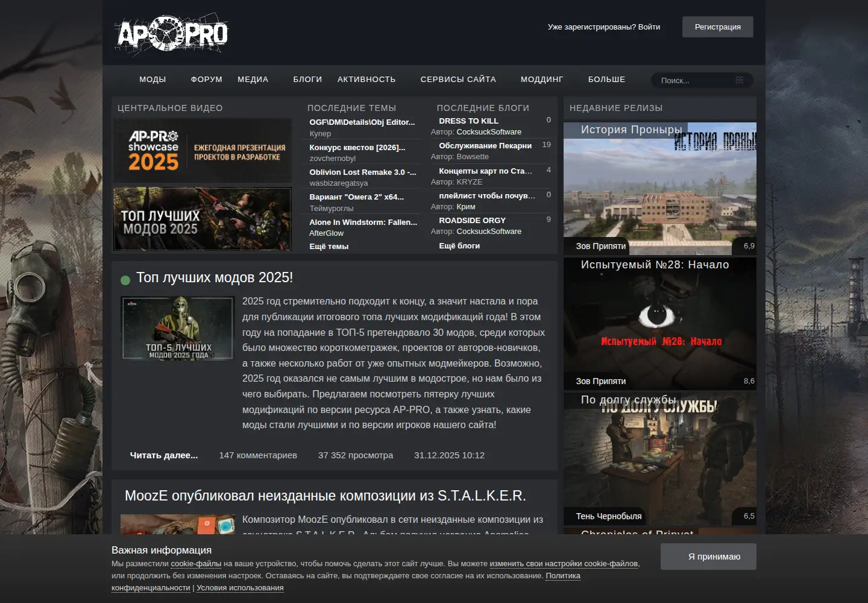This screenshot has width=868, height=603.
Task: Open the Топ лучших модов 2025 video thumbnail
Action: pos(203,219)
